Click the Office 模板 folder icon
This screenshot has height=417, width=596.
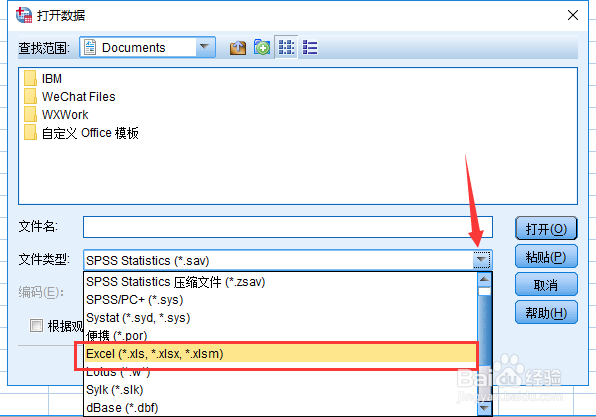[30, 132]
